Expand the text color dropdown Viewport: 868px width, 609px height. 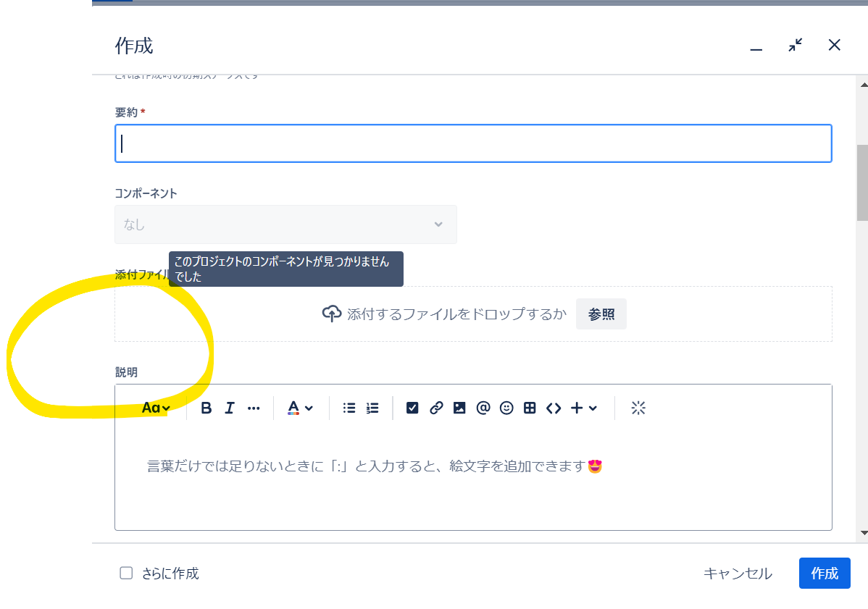click(301, 408)
